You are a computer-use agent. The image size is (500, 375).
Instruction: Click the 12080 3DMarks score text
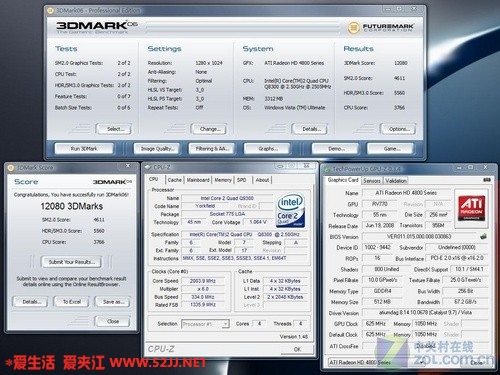pos(72,206)
